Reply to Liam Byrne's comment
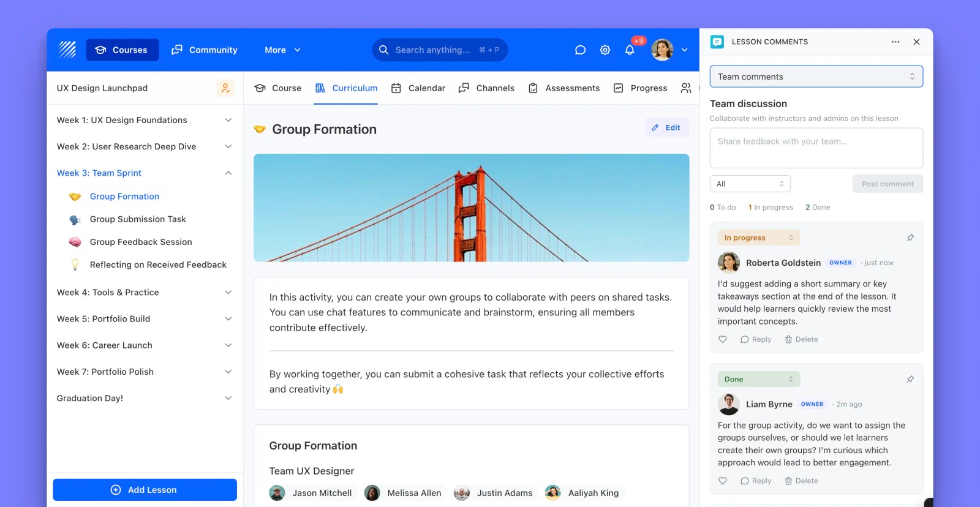 point(756,481)
